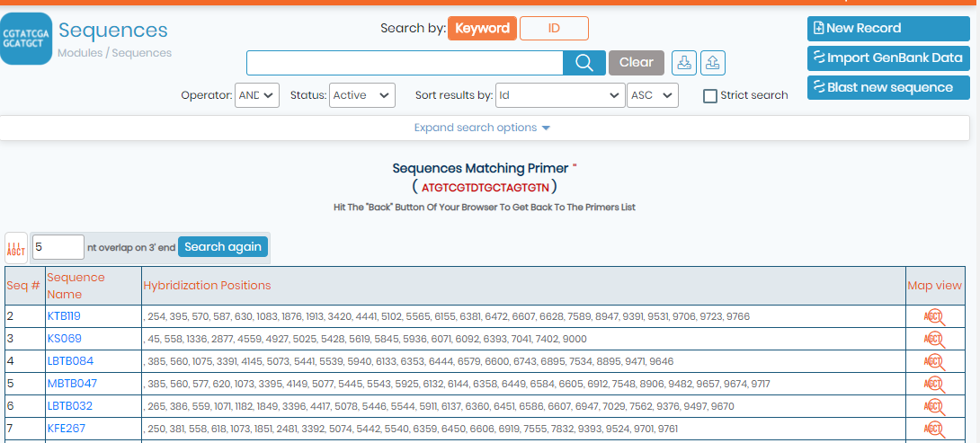Select Keyword search mode
Screen dimensions: 980x443
pyautogui.click(x=482, y=28)
